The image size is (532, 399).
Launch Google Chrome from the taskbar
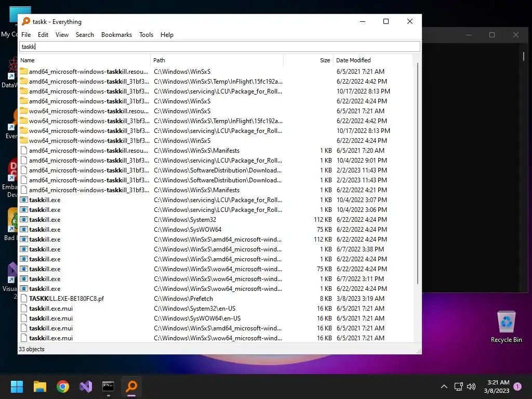[x=63, y=387]
